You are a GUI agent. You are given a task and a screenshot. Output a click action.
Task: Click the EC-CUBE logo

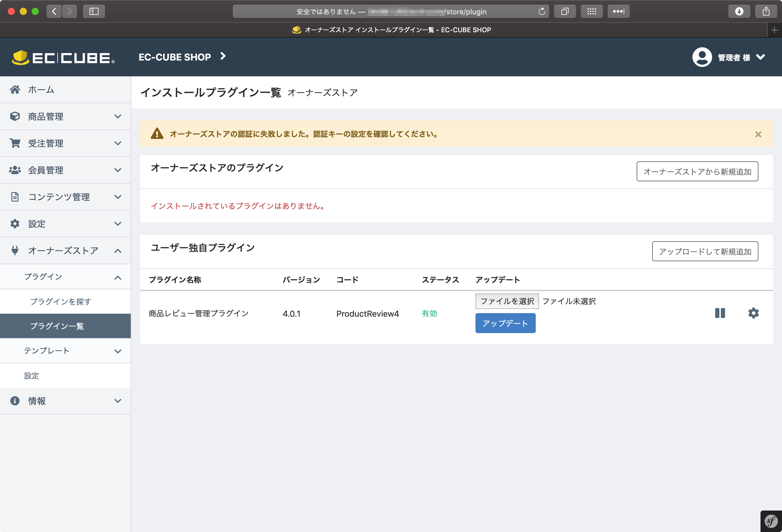pos(63,58)
